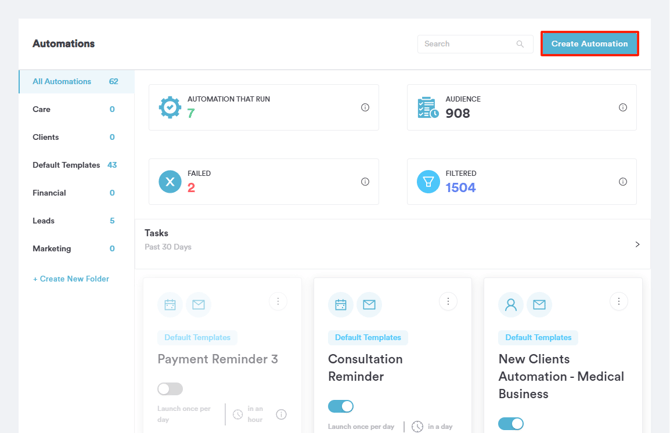Show info for the Filtered card
This screenshot has height=433, width=670.
pos(623,182)
